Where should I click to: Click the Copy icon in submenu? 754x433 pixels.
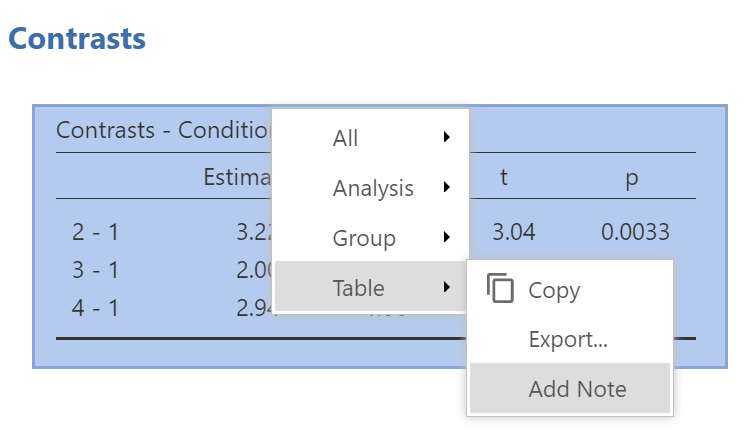[x=500, y=288]
